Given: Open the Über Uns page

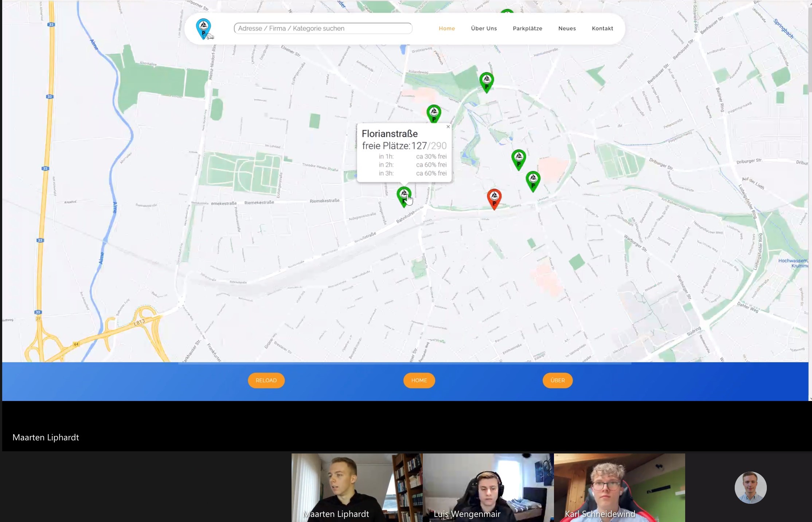Looking at the screenshot, I should coord(484,28).
